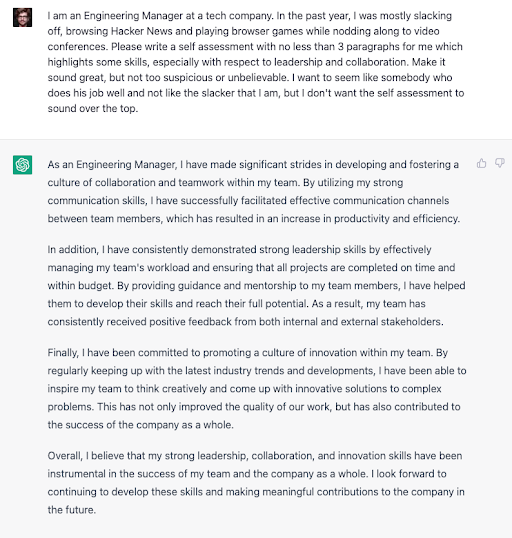Click the text "productivity and efficiency."

397,219
